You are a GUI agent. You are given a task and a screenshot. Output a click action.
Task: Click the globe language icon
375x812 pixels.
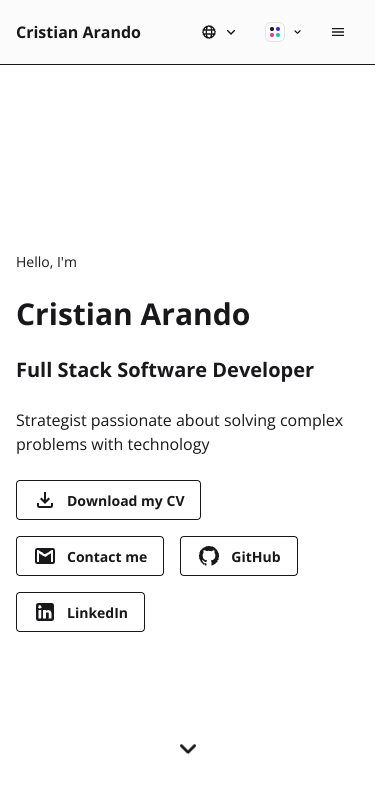point(209,32)
